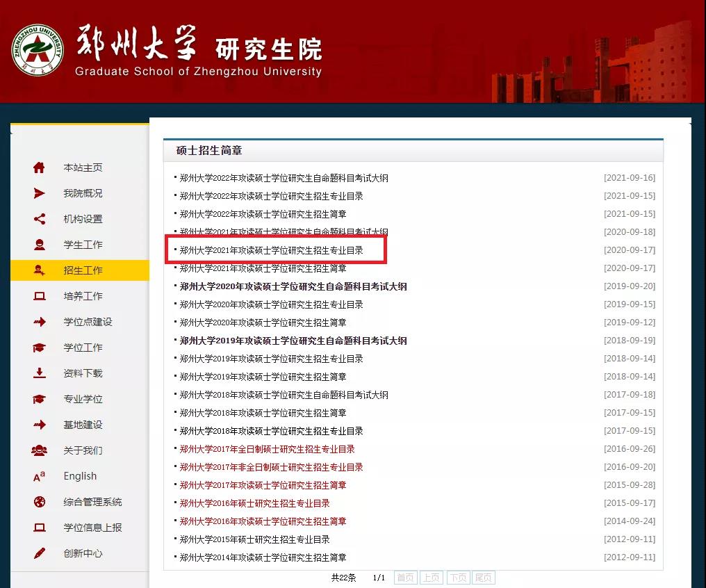Image resolution: width=706 pixels, height=588 pixels.
Task: Open 郑州大学2018年自命题科目考试大纲 link
Action: coord(284,395)
